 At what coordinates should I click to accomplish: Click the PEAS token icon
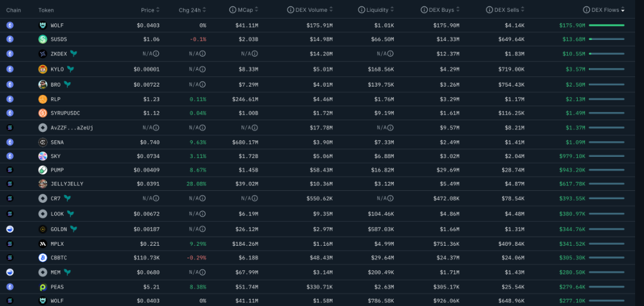coord(43,287)
